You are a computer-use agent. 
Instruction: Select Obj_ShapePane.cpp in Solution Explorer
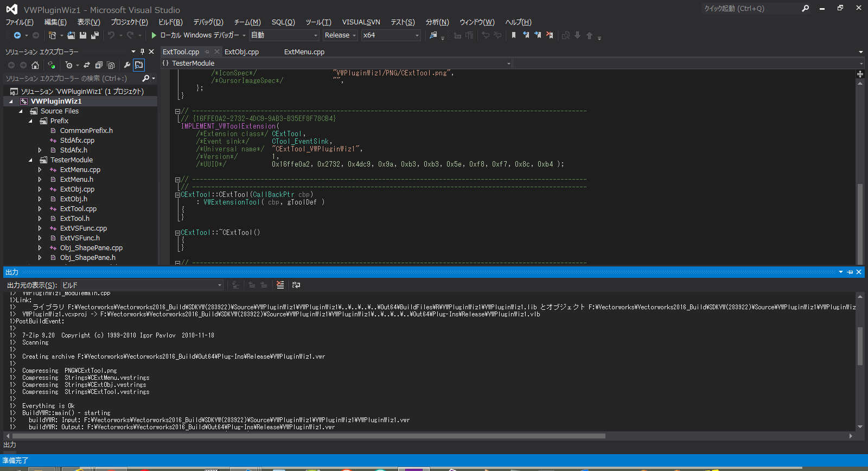click(x=91, y=248)
